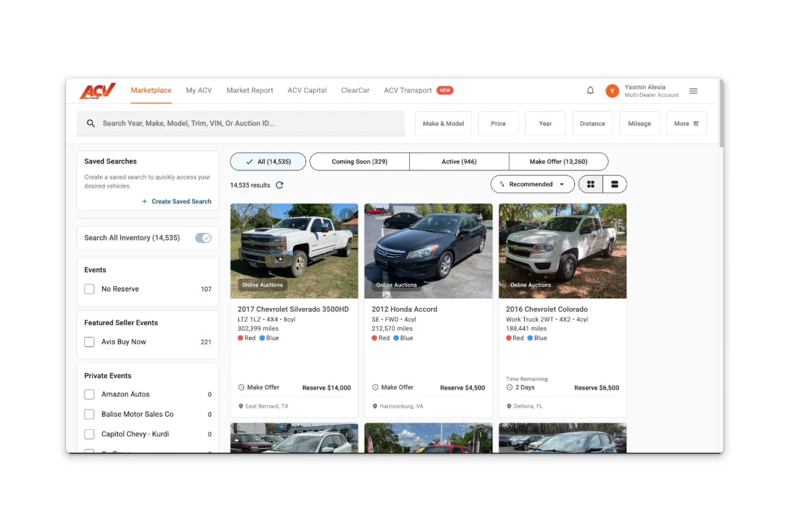The height and width of the screenshot is (532, 791).
Task: Click the Red light dot on Silverado card
Action: coord(241,338)
